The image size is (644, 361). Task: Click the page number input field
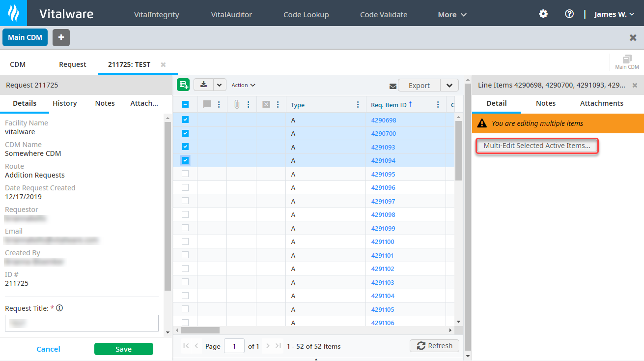coord(234,346)
